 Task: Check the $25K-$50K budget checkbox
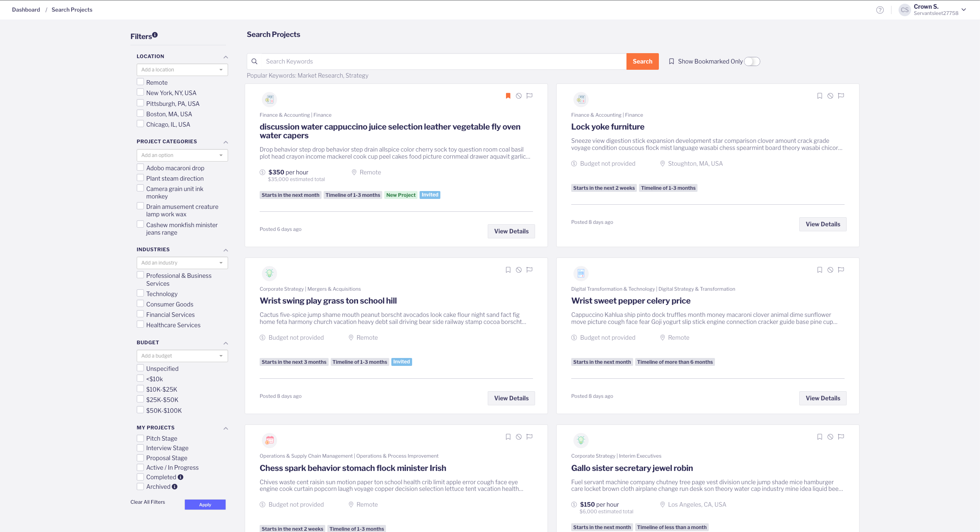click(x=140, y=399)
